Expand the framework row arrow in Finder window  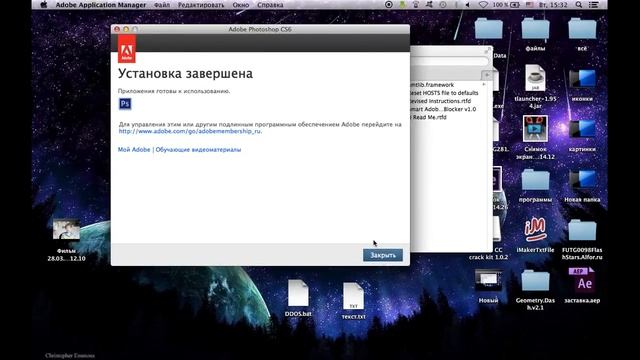pos(484,84)
